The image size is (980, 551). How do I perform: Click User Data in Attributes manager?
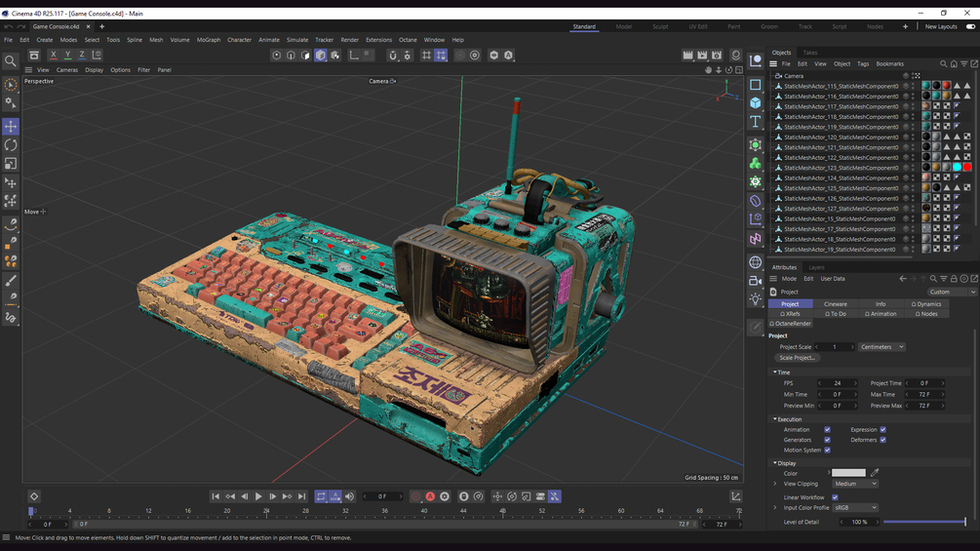click(833, 279)
